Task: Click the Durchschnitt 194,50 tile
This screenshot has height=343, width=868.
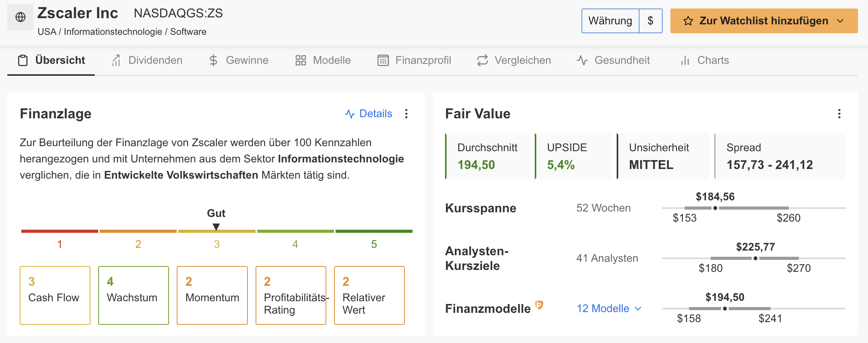Action: (488, 156)
